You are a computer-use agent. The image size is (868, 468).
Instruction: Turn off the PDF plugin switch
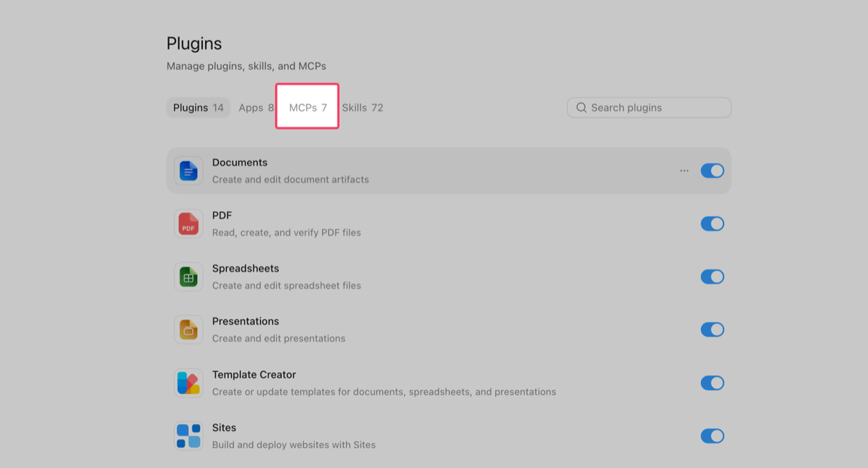coord(712,223)
